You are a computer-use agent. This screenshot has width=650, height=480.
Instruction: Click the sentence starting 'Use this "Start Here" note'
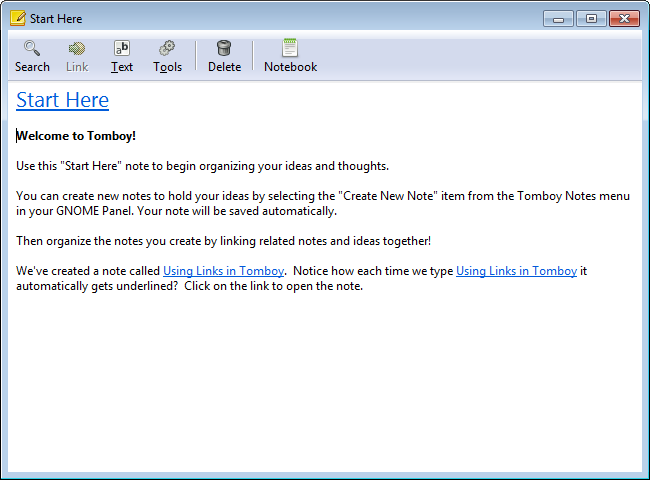click(x=202, y=166)
